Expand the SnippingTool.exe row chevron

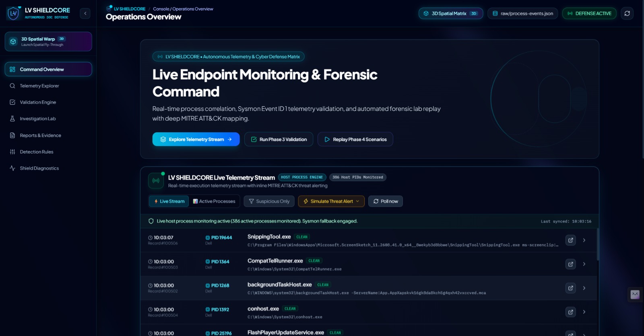[584, 240]
